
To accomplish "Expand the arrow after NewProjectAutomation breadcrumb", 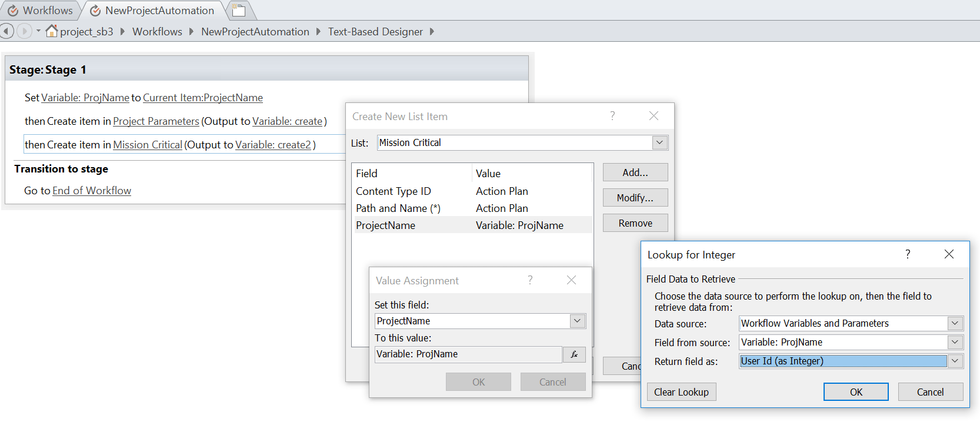I will tap(318, 32).
